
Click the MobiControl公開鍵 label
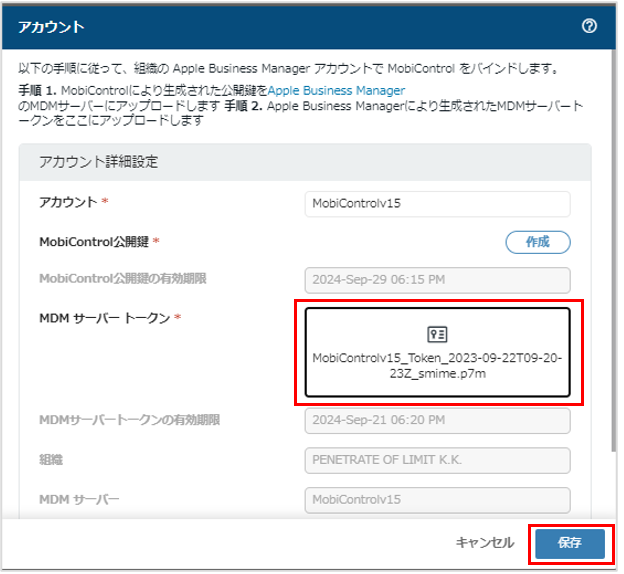94,242
